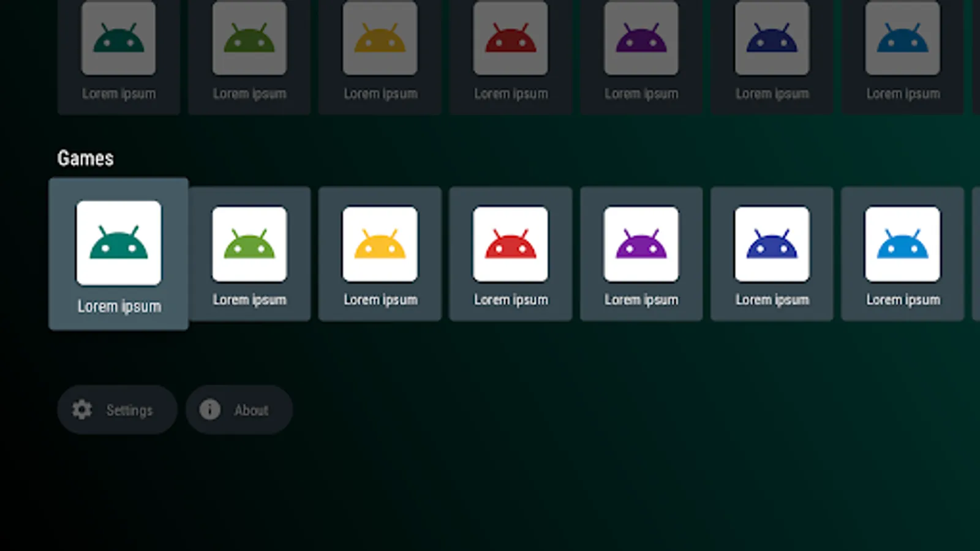The image size is (980, 551).
Task: Open the Settings button
Action: coord(117,410)
